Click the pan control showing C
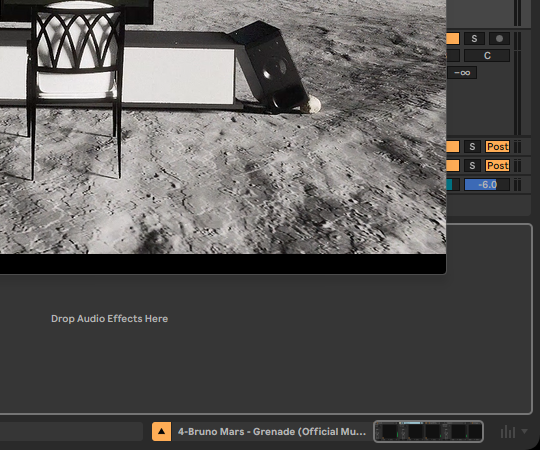 [487, 55]
